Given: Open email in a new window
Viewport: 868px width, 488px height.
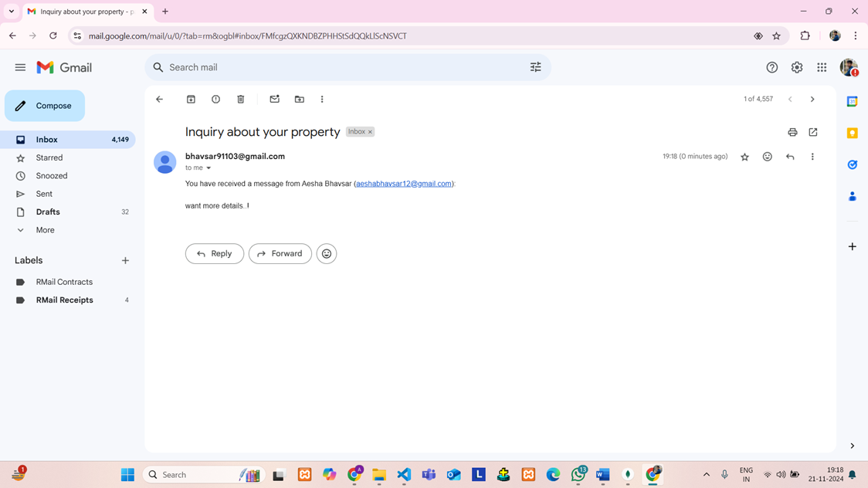Looking at the screenshot, I should tap(813, 133).
